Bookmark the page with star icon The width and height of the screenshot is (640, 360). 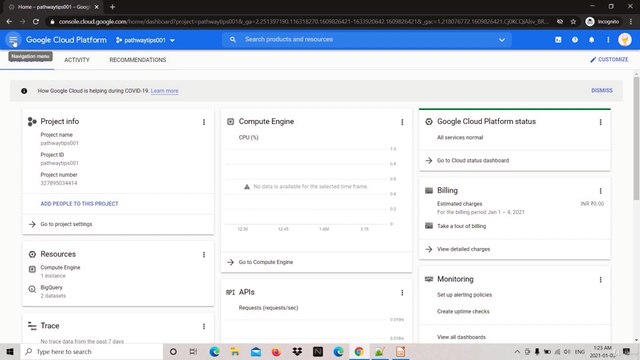[x=573, y=22]
